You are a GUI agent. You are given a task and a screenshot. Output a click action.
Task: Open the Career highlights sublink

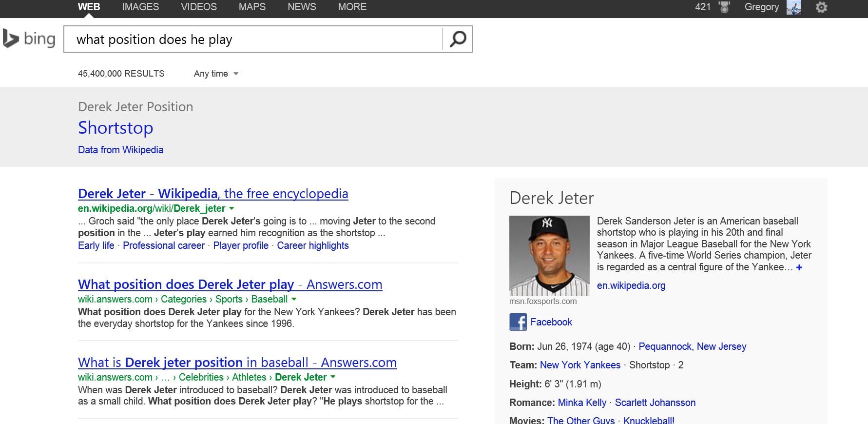(313, 245)
